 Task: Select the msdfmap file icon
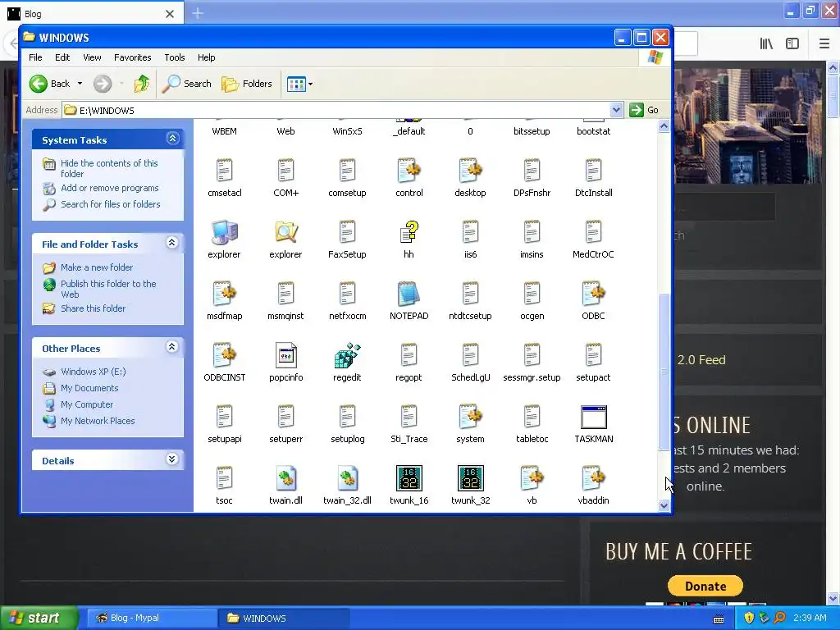point(224,294)
